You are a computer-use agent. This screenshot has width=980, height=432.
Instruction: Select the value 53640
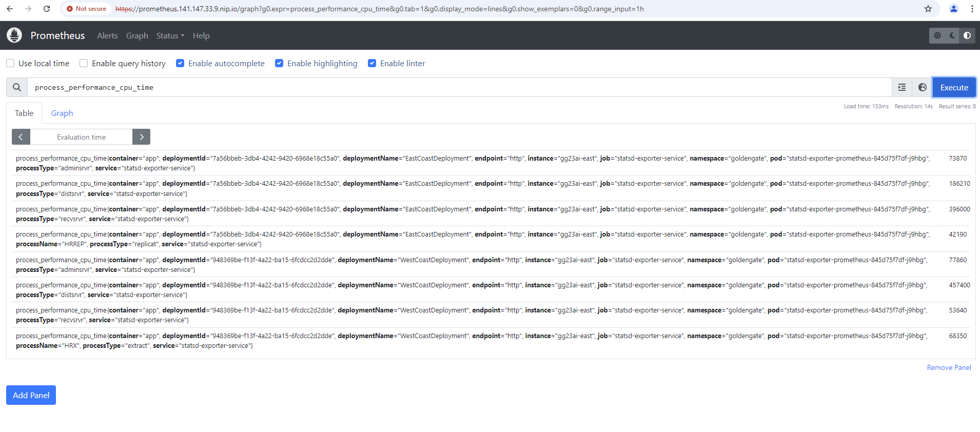(957, 310)
